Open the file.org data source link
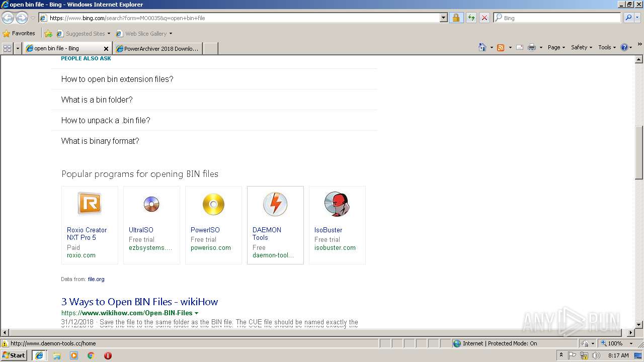The width and height of the screenshot is (644, 362). click(x=96, y=279)
